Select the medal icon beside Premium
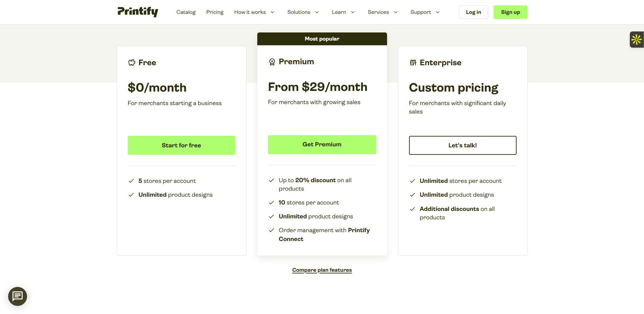The image size is (644, 314). coord(272,62)
